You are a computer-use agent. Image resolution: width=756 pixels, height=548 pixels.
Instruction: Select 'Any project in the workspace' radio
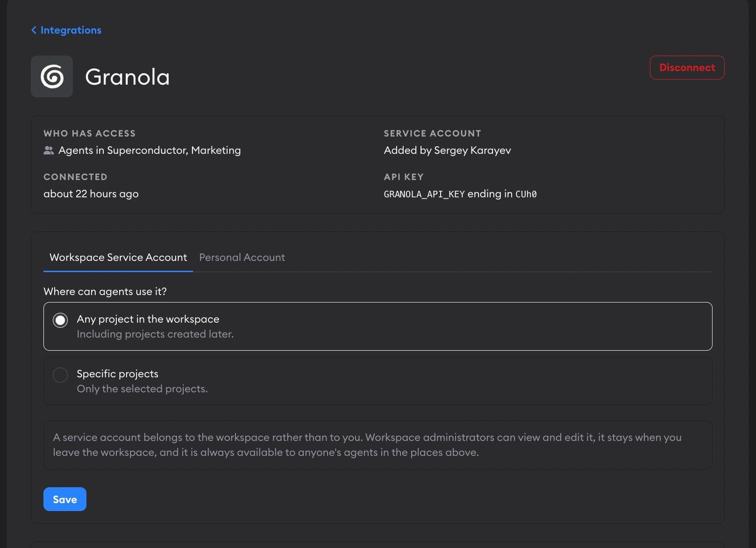click(60, 320)
